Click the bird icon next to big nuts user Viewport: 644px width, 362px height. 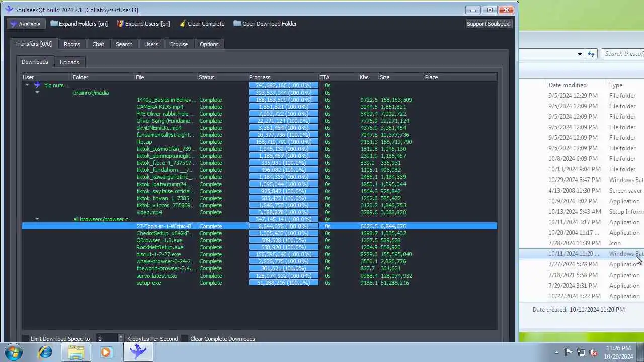point(37,85)
